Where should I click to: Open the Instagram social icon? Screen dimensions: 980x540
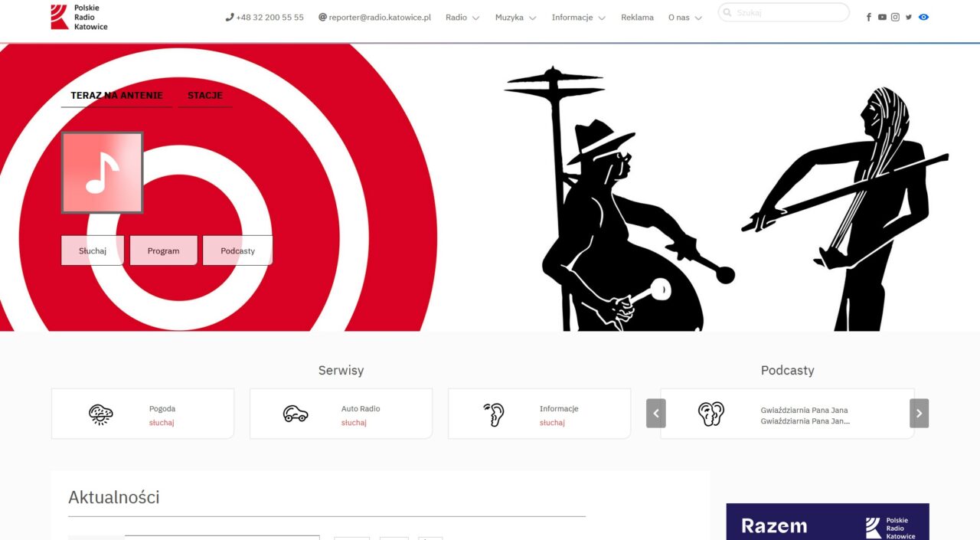pyautogui.click(x=895, y=17)
